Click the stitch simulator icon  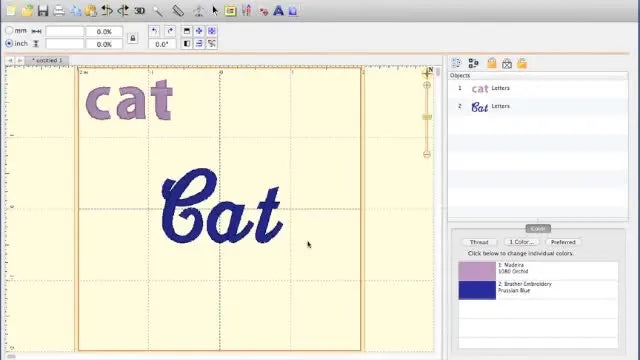click(198, 11)
